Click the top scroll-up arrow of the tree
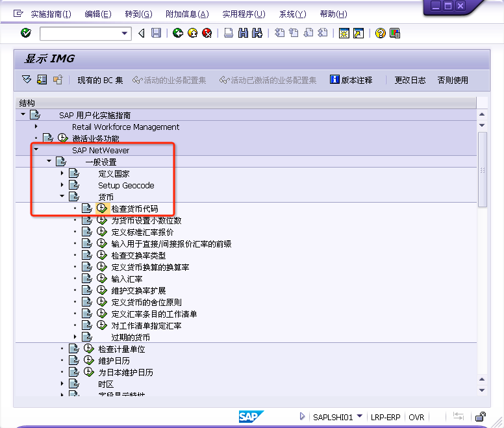 pos(482,114)
